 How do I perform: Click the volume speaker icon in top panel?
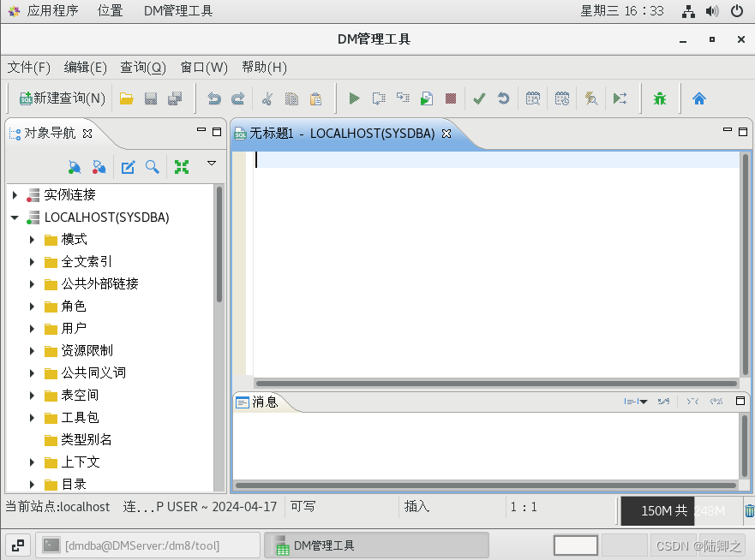[x=712, y=11]
